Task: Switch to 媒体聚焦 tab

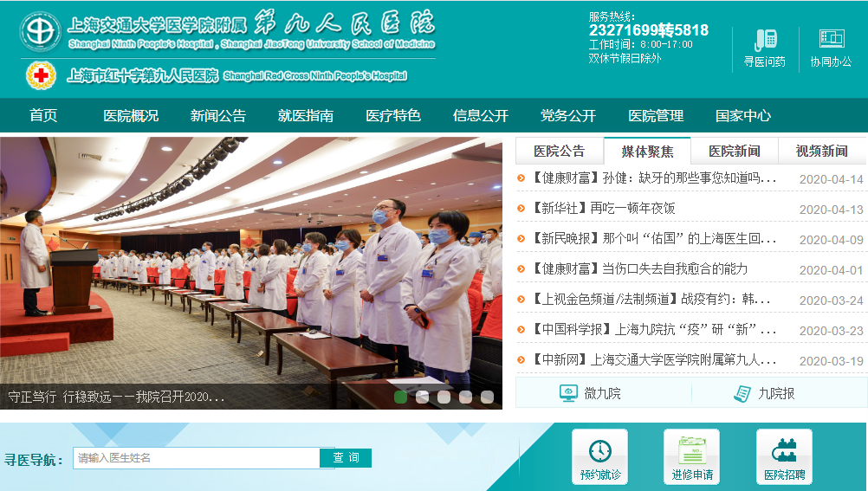Action: (x=647, y=152)
